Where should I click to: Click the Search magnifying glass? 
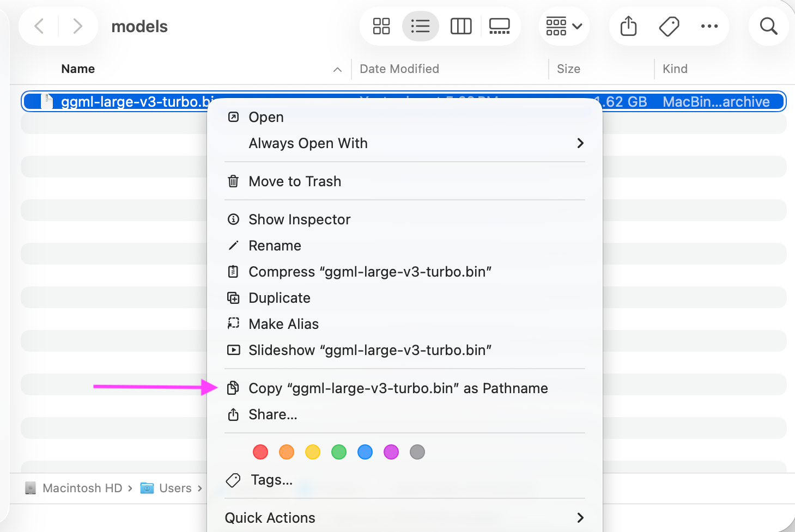pos(768,26)
